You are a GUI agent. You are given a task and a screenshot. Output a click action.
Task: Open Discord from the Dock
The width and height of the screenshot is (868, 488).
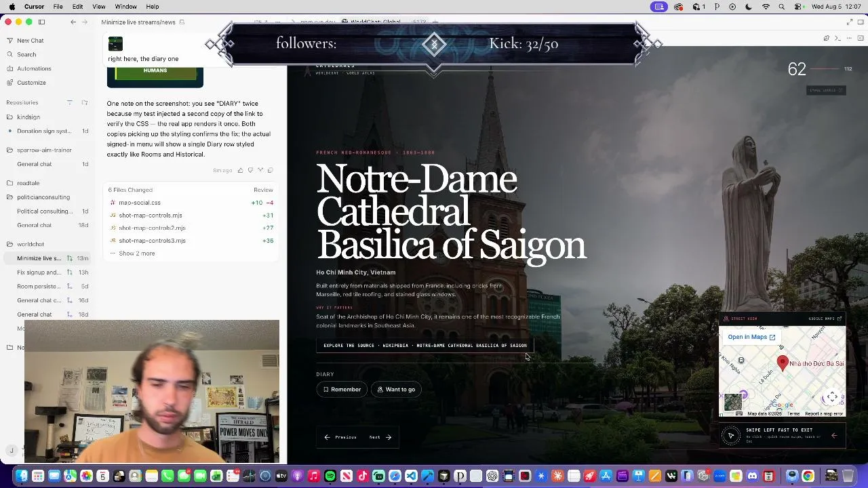tap(753, 476)
